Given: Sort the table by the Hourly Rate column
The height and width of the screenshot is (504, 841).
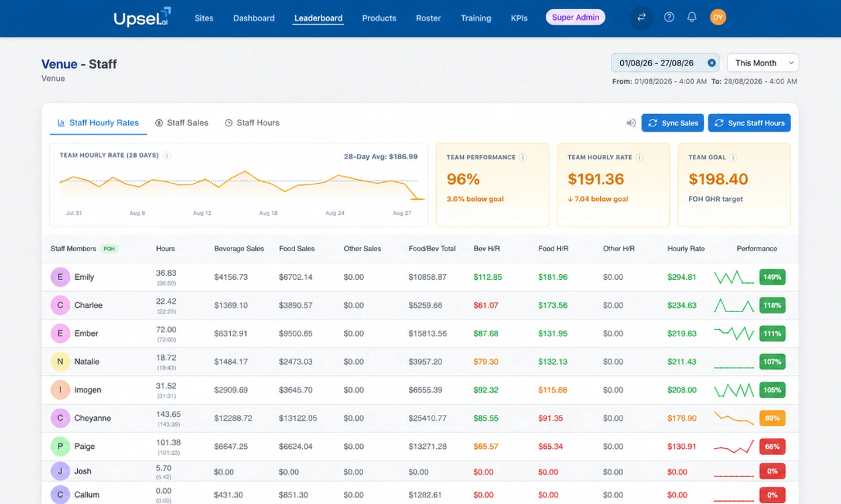Looking at the screenshot, I should (686, 249).
